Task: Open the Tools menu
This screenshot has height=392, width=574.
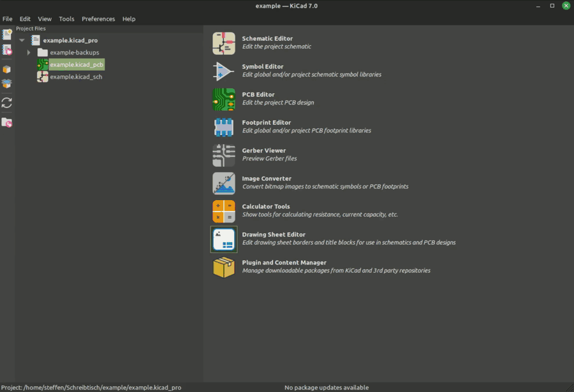Action: (x=66, y=18)
